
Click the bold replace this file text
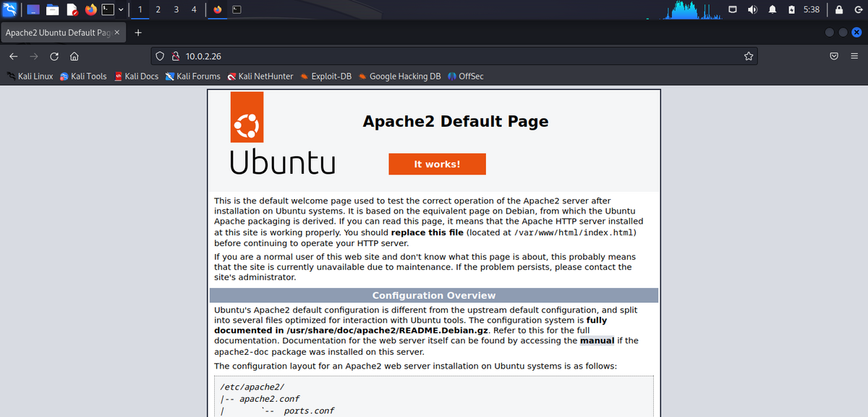pyautogui.click(x=427, y=232)
